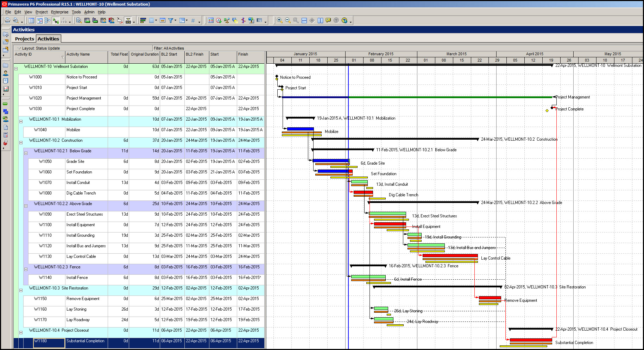This screenshot has width=644, height=350.
Task: Open the Layout: Status Update dropdown
Action: point(20,48)
